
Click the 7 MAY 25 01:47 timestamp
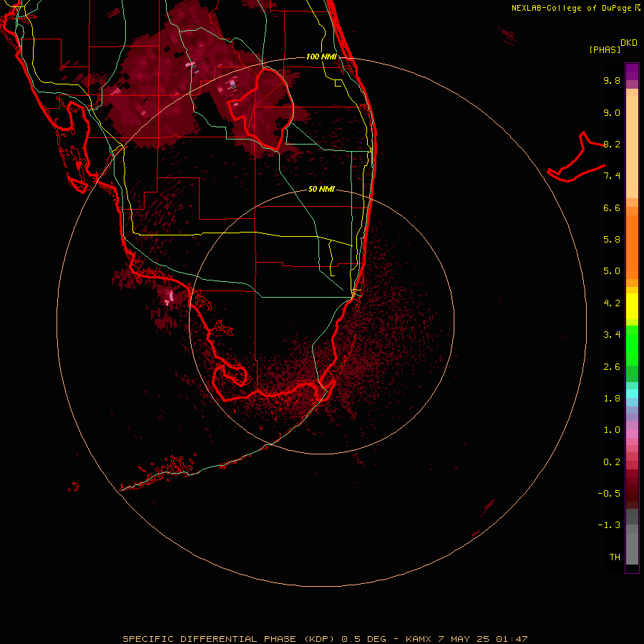click(482, 639)
